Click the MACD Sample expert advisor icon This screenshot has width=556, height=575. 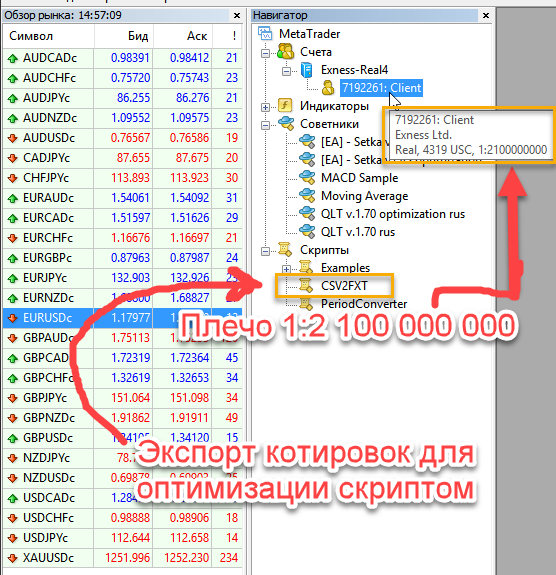307,178
